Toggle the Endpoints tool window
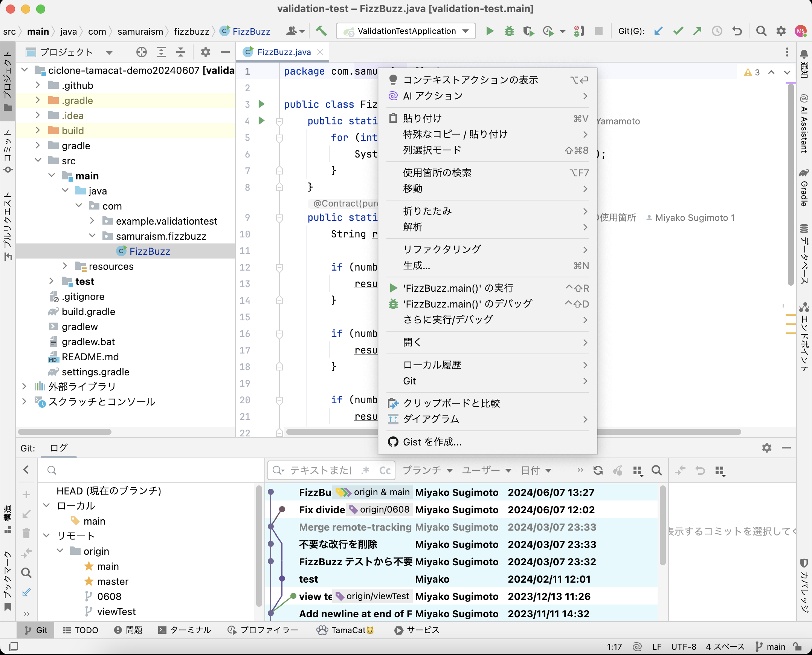This screenshot has height=655, width=812. (x=804, y=337)
